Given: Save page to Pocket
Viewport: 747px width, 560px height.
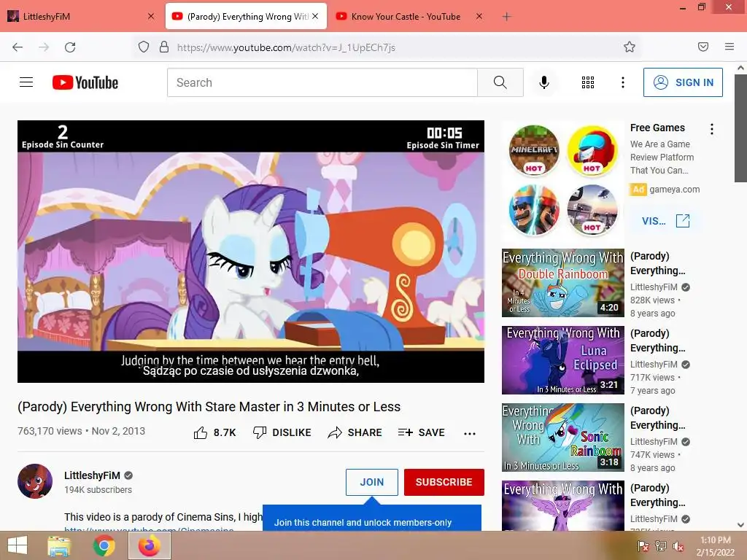Looking at the screenshot, I should (x=703, y=47).
